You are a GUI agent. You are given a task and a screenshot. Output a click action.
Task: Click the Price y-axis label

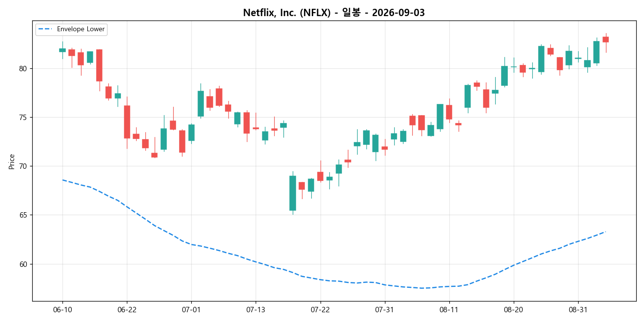pos(12,161)
